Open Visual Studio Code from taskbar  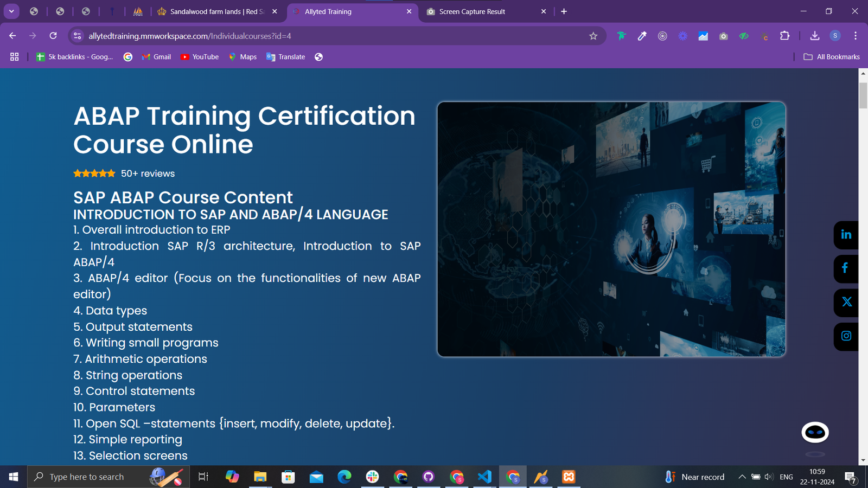click(x=484, y=477)
